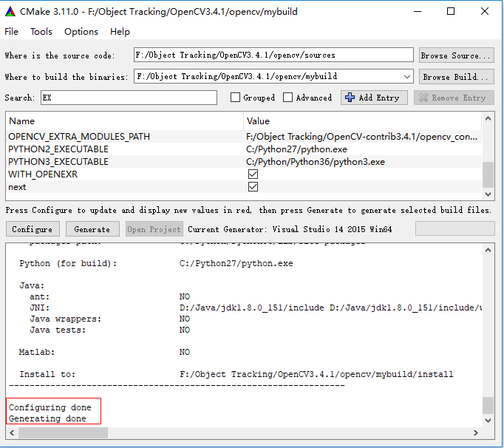
Task: Uncheck the WITH_OPENEXR checkbox
Action: [253, 174]
